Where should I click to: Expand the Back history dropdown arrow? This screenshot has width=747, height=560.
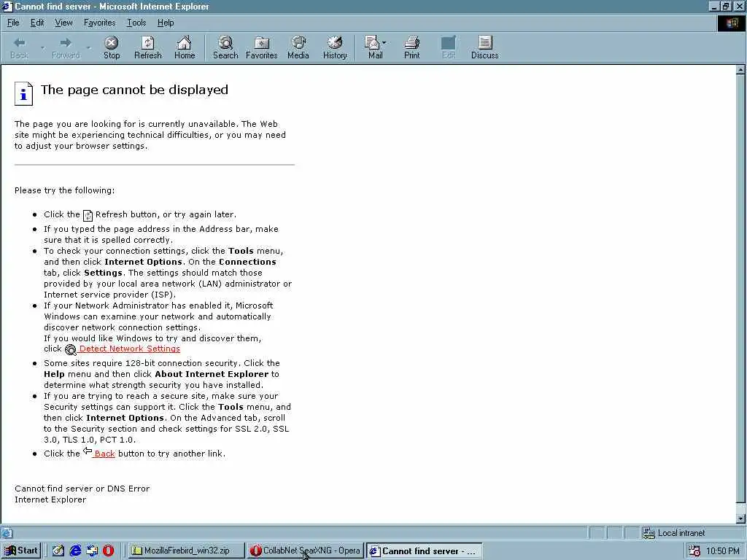(x=42, y=47)
